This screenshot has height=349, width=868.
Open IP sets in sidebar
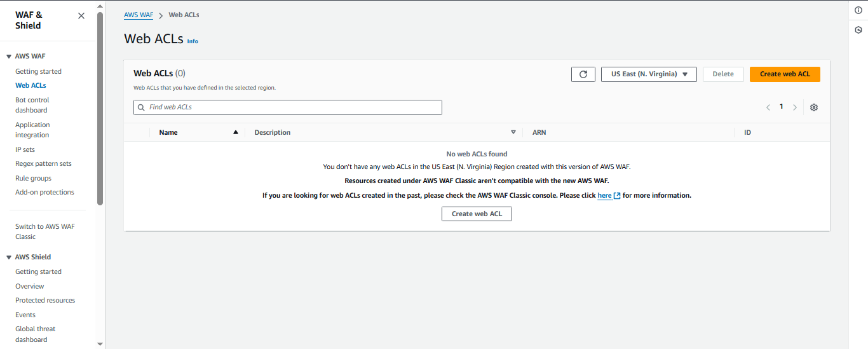pyautogui.click(x=25, y=149)
